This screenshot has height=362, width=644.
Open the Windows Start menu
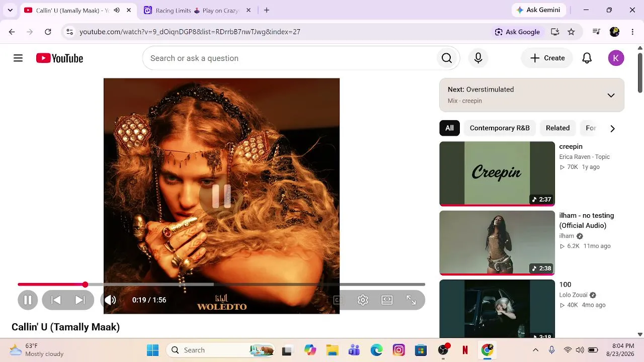pyautogui.click(x=153, y=350)
